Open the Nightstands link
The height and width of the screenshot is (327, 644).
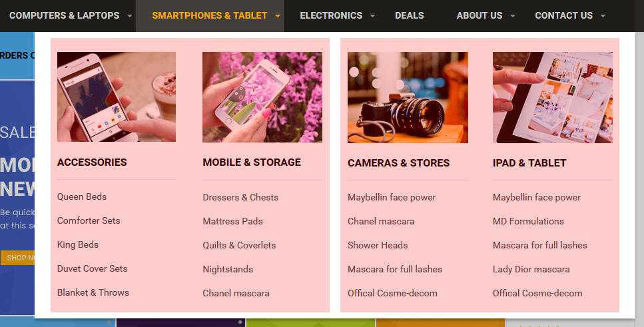point(228,270)
